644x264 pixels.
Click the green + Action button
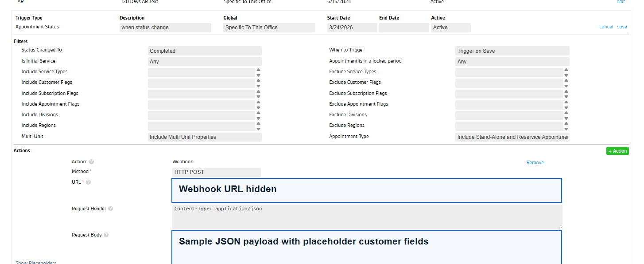tap(617, 151)
